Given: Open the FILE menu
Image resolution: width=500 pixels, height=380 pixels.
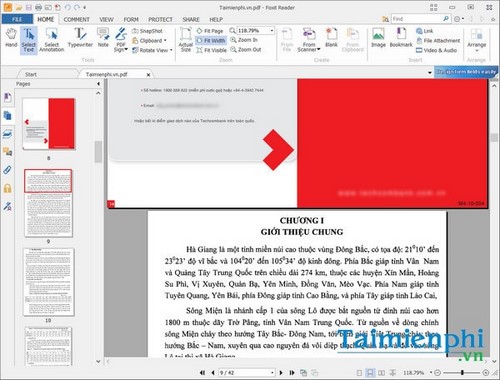Looking at the screenshot, I should click(17, 19).
